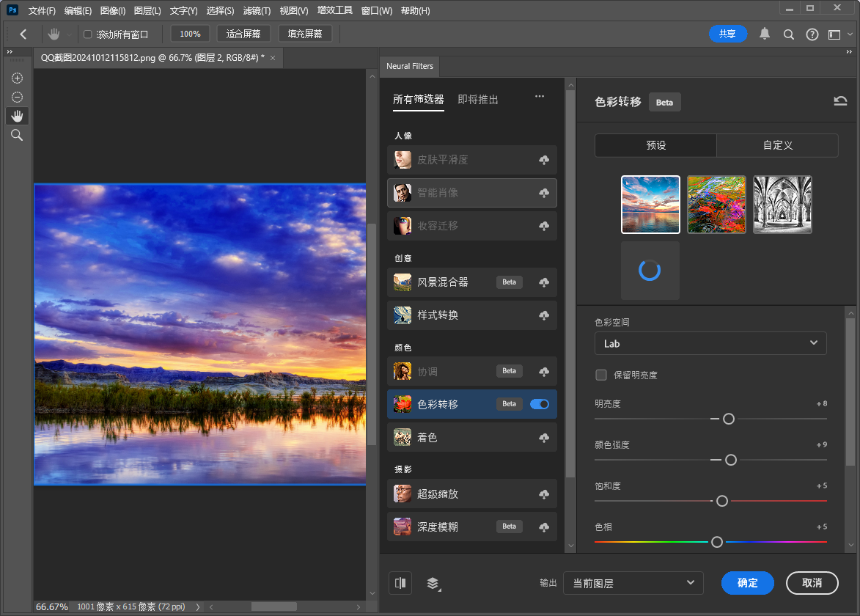Select the sunset preset thumbnail

click(x=650, y=204)
